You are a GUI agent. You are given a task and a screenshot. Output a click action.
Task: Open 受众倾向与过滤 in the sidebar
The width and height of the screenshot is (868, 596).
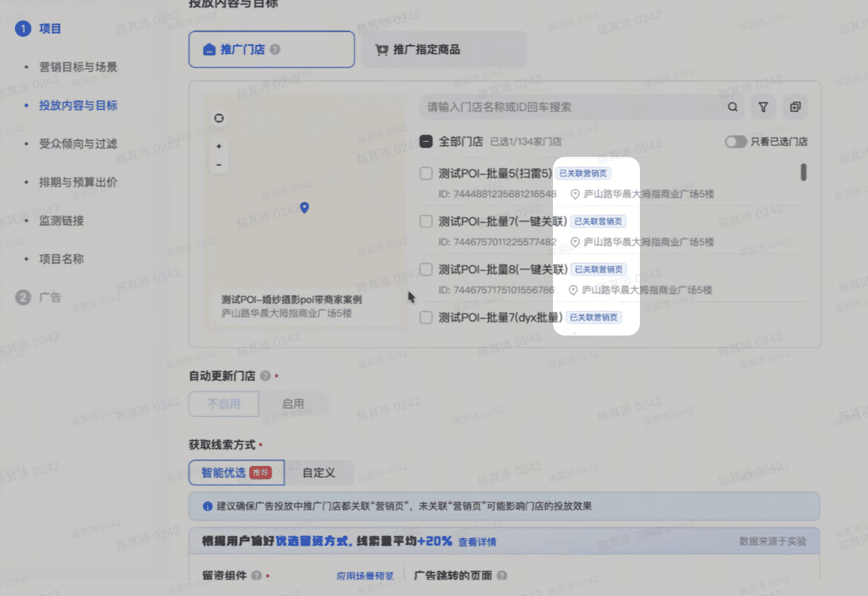point(78,144)
